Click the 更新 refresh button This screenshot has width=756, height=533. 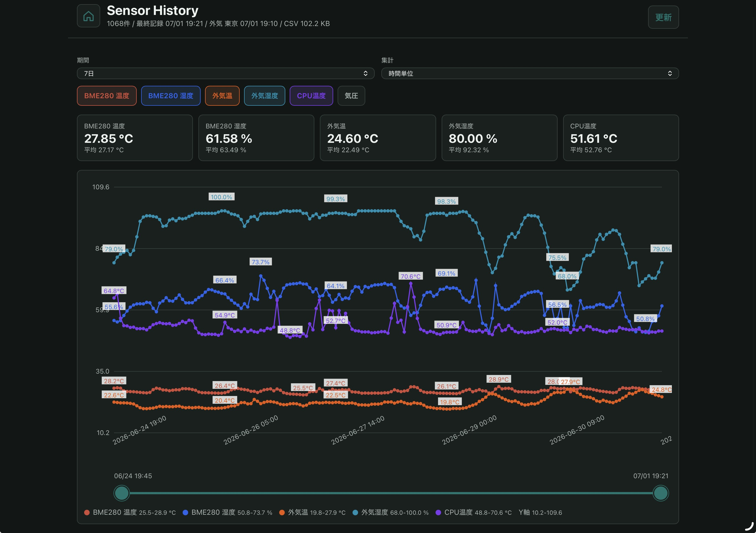[663, 17]
